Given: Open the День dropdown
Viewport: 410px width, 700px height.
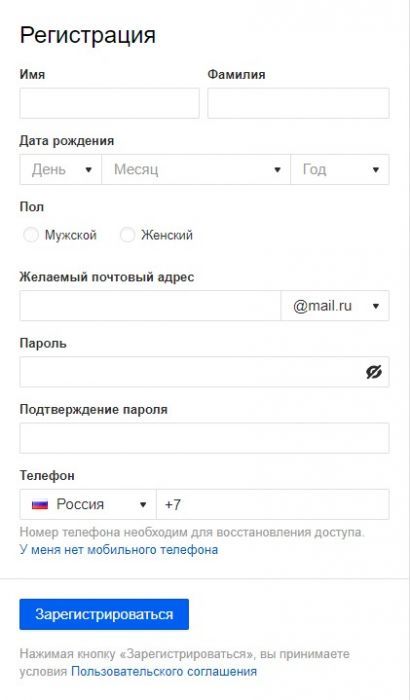Looking at the screenshot, I should click(x=61, y=169).
